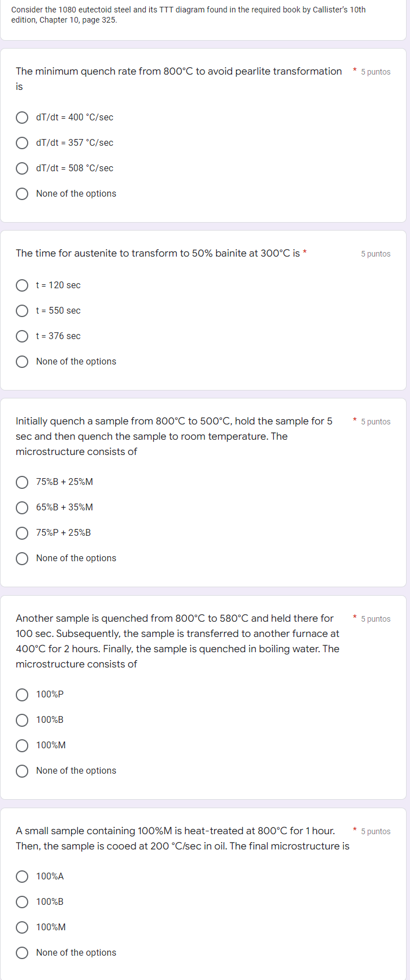Pick t = 376 sec answer

(22, 336)
